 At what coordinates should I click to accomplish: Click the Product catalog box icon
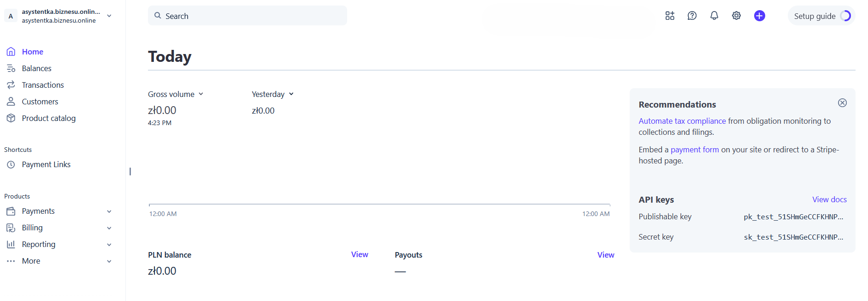click(11, 118)
